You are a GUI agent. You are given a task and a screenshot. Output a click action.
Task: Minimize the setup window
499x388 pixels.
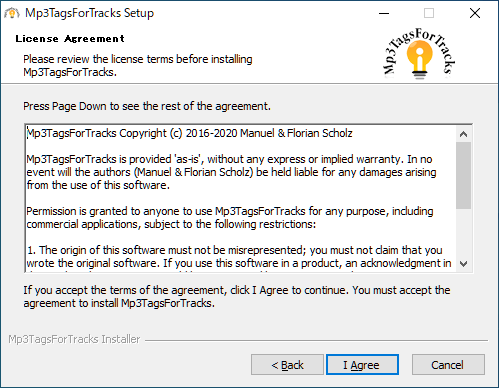[384, 13]
